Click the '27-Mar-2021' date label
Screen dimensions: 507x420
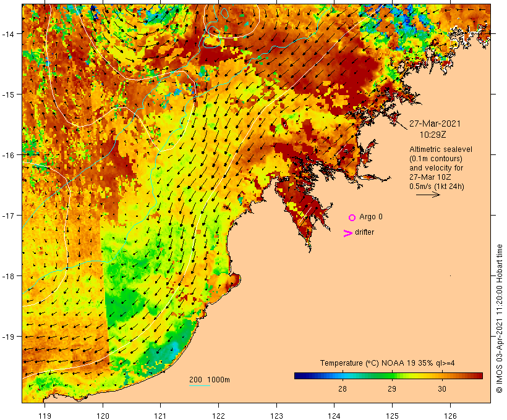pyautogui.click(x=435, y=124)
